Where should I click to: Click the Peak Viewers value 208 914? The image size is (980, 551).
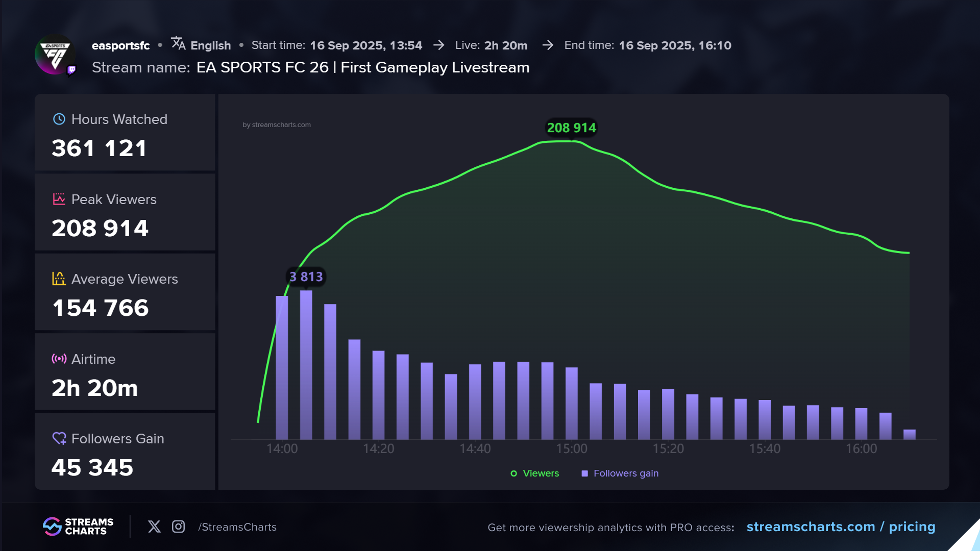(x=100, y=228)
